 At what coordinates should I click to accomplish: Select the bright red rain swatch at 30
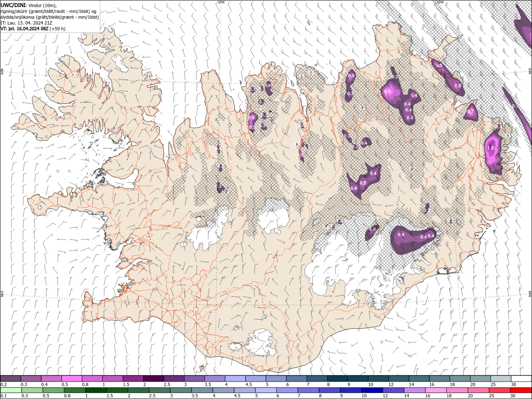(521, 390)
